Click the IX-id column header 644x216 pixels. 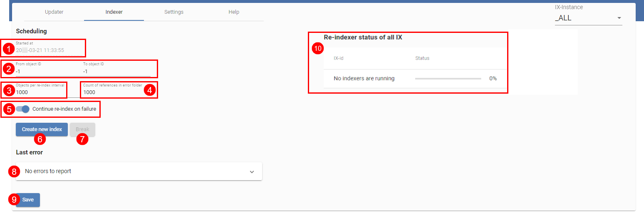click(338, 58)
